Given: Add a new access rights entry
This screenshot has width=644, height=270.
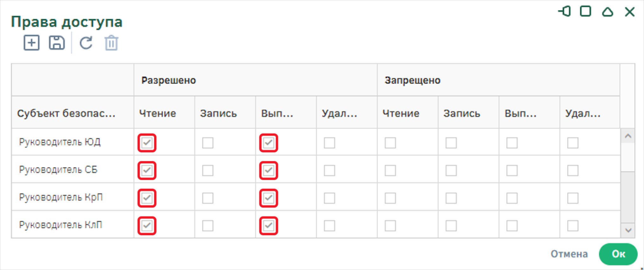Looking at the screenshot, I should point(32,43).
